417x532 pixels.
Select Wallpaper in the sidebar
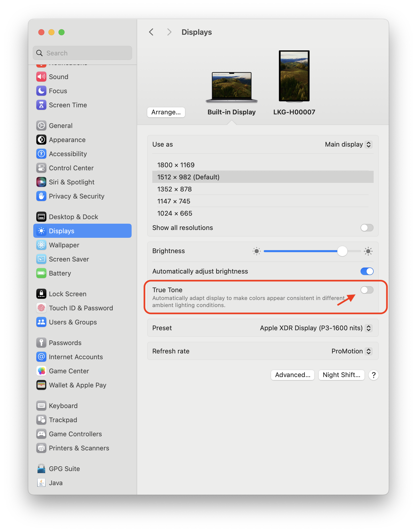pyautogui.click(x=64, y=245)
